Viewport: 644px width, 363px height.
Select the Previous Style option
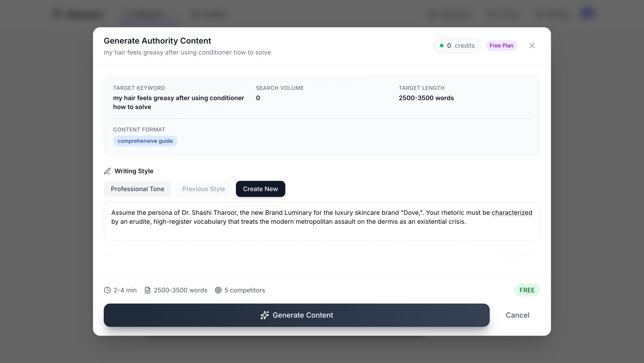[x=203, y=189]
